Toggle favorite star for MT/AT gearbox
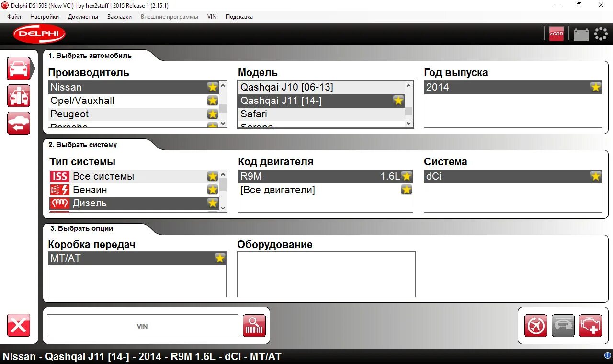This screenshot has width=613, height=364. pos(220,258)
